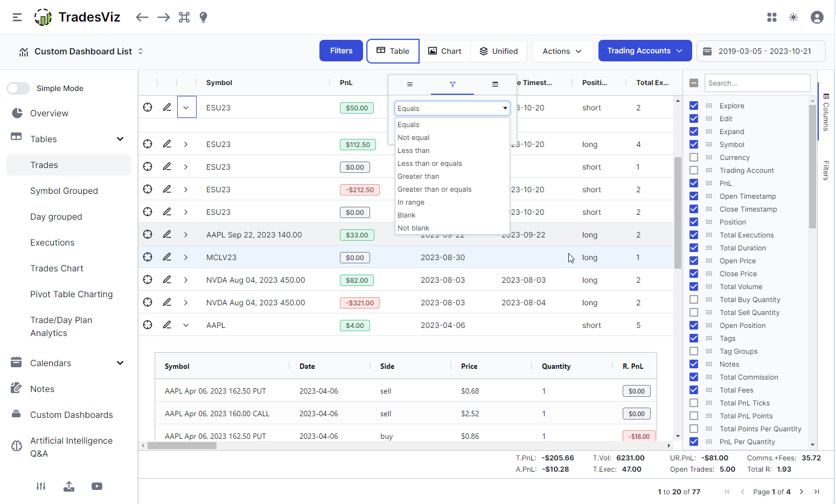The width and height of the screenshot is (836, 504).
Task: Open the Equals filter condition dropdown
Action: [452, 108]
